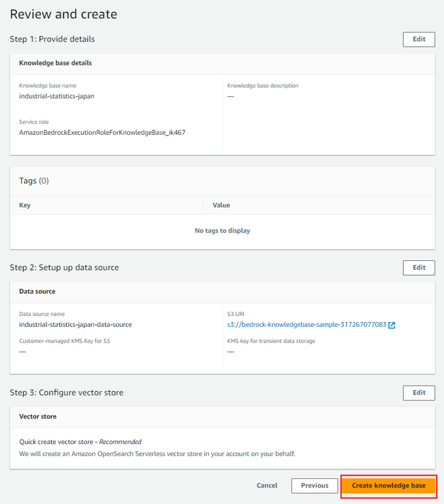Edit Step 1 Provide details
Image resolution: width=444 pixels, height=504 pixels.
point(419,39)
